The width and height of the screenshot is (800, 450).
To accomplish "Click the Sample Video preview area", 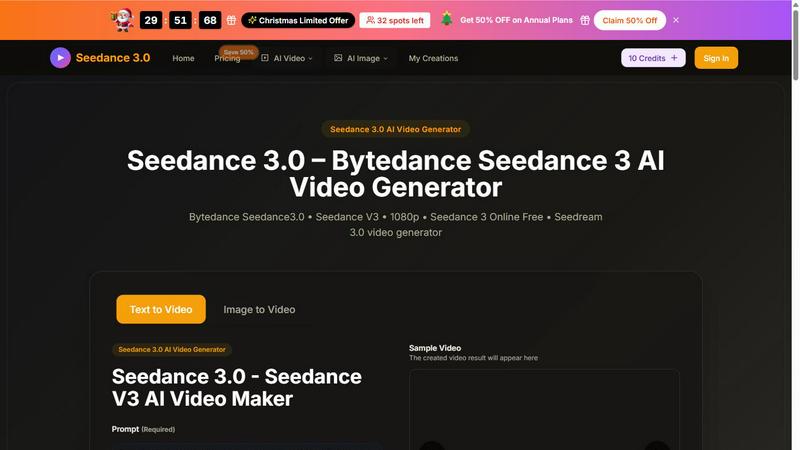I will pyautogui.click(x=544, y=410).
